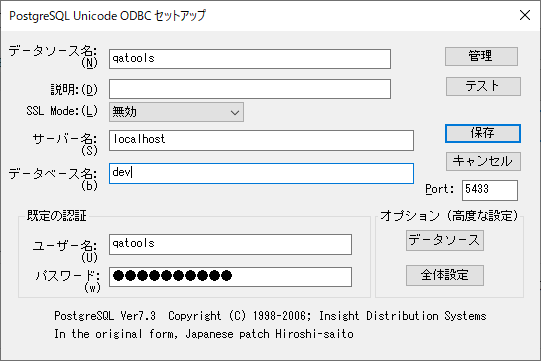Click into the empty 説明 description field
Screen dimensions: 541x361
250,89
